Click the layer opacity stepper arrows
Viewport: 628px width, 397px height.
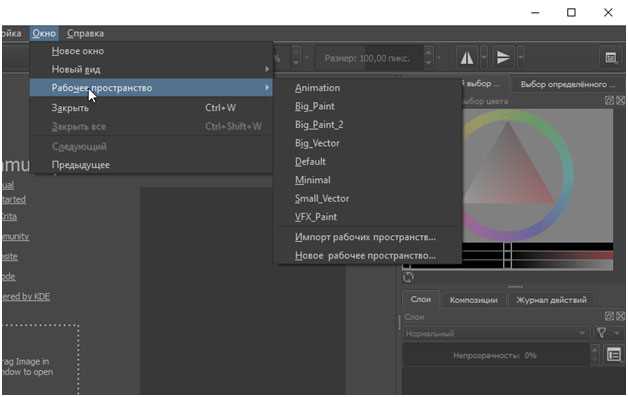click(x=596, y=355)
